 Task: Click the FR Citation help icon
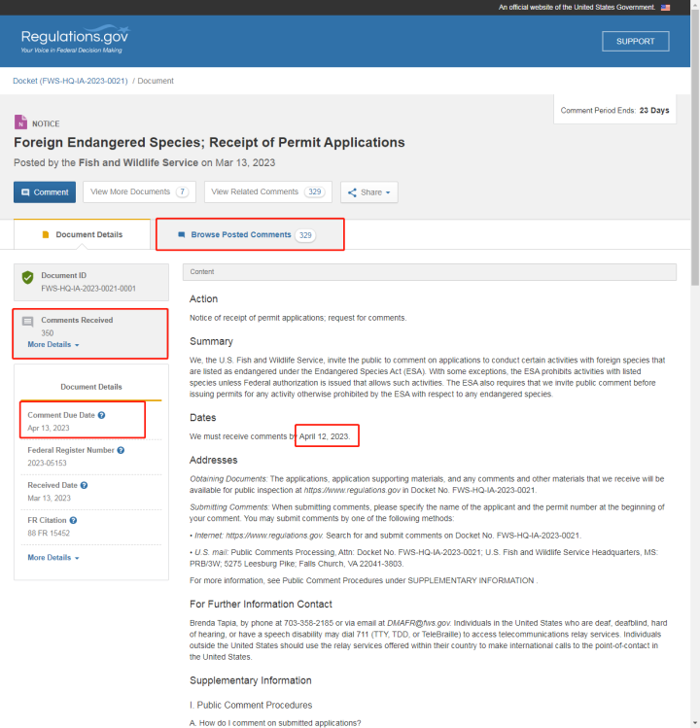point(74,520)
